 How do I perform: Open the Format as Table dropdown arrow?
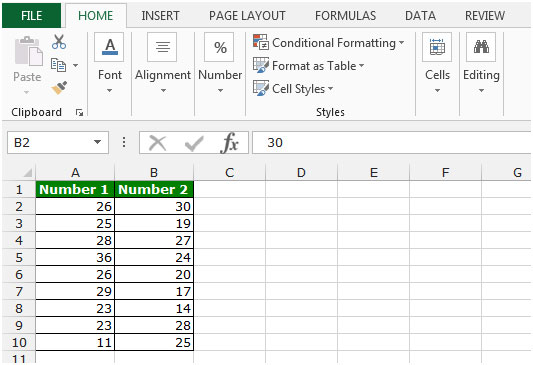tap(361, 65)
